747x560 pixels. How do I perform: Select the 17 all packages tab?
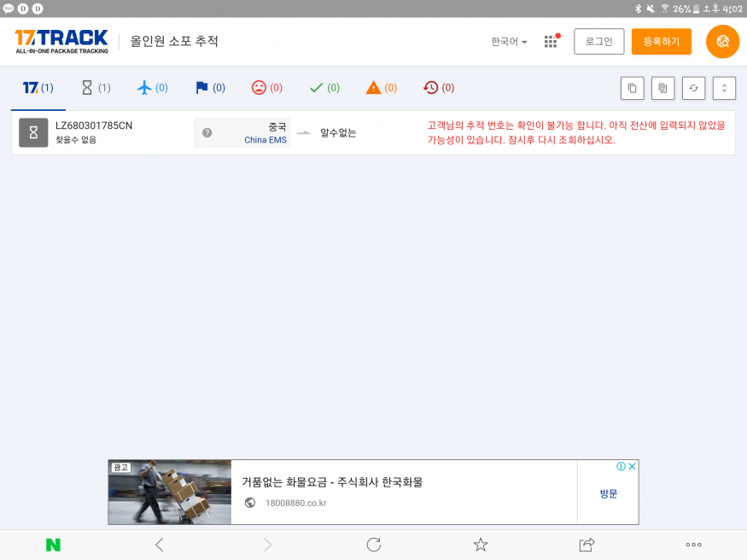(x=38, y=88)
